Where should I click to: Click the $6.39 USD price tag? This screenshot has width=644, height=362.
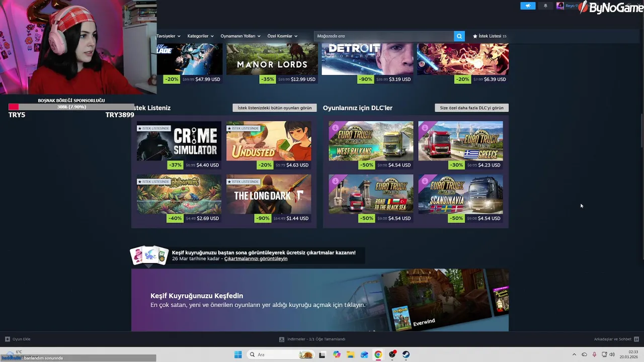tap(495, 79)
